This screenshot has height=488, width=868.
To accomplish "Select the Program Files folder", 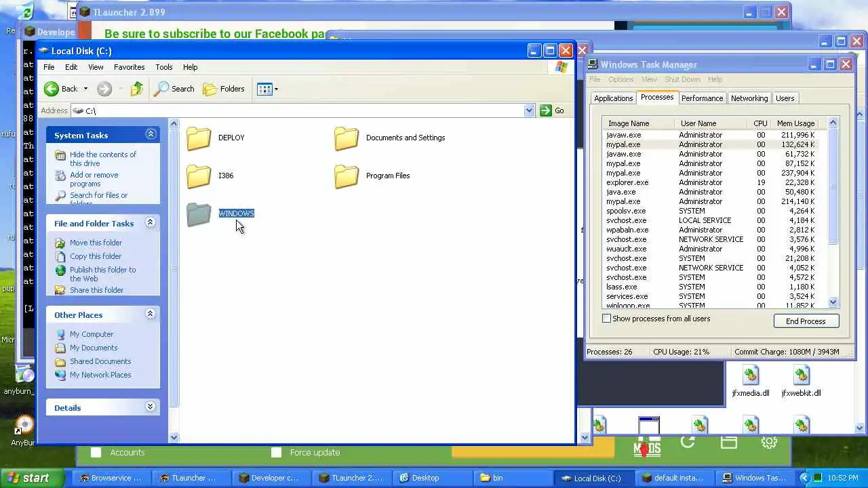I will 372,176.
